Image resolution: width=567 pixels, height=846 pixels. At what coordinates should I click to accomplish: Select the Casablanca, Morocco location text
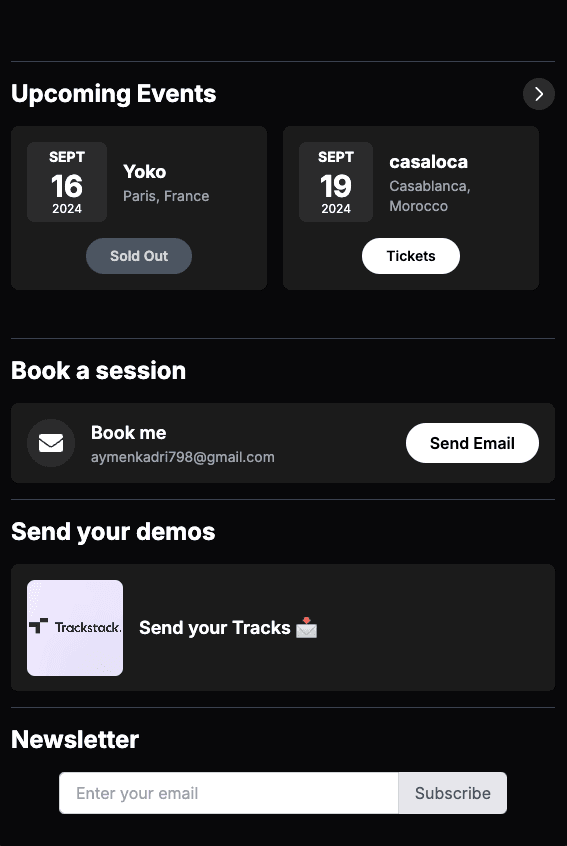(430, 196)
